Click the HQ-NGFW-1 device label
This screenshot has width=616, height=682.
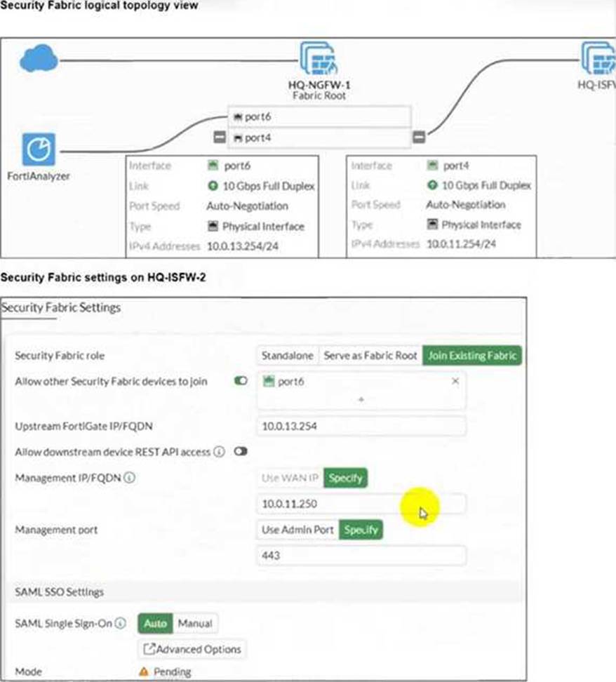[x=319, y=85]
